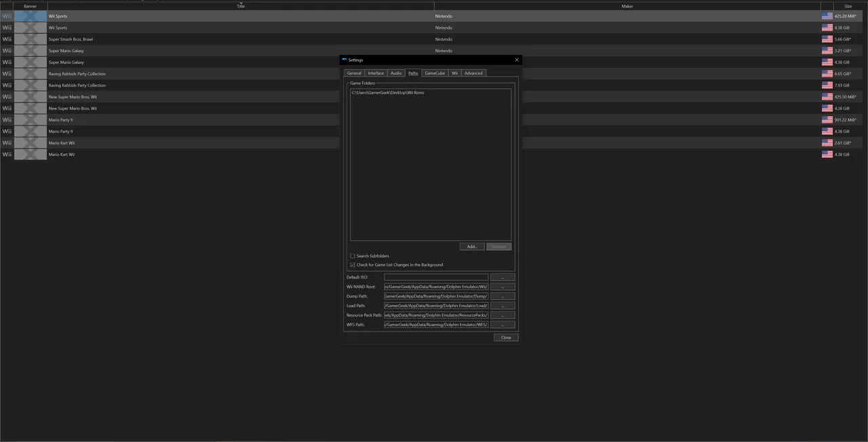Click the Nintendo maker cell in the Super Smash Bros. Brawl row
The height and width of the screenshot is (442, 868).
[443, 39]
